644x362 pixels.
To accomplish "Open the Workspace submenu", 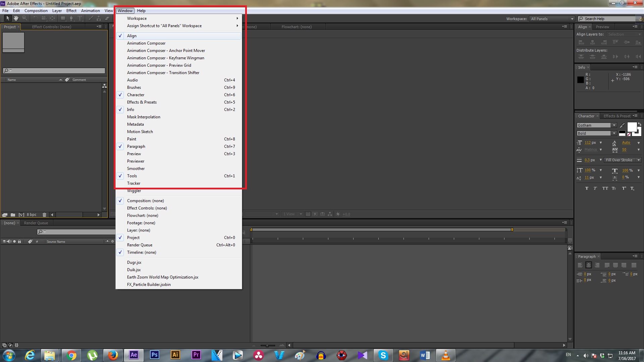I will point(137,18).
